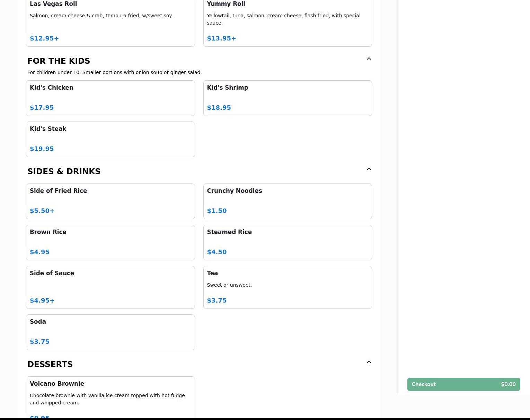Choose the Side of Fried Rice card

coord(111,202)
